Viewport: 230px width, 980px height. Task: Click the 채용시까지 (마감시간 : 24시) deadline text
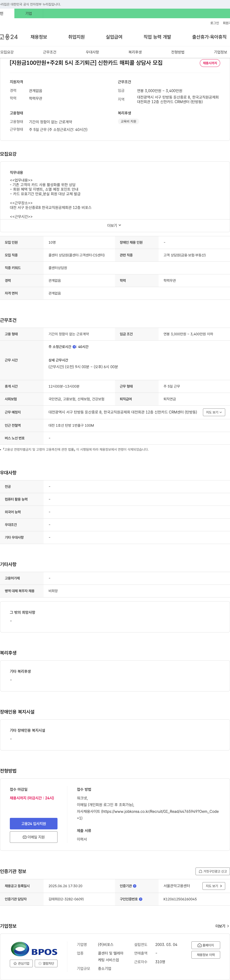[x=32, y=798]
